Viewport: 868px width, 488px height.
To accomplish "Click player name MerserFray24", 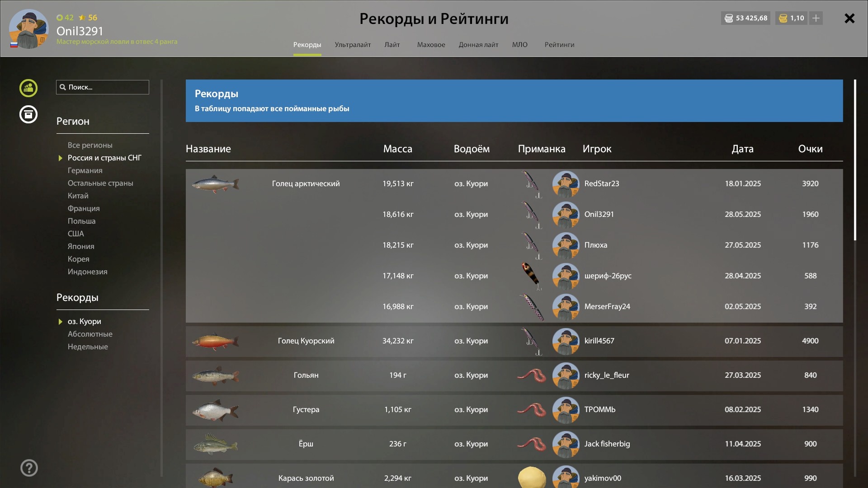I will coord(607,306).
